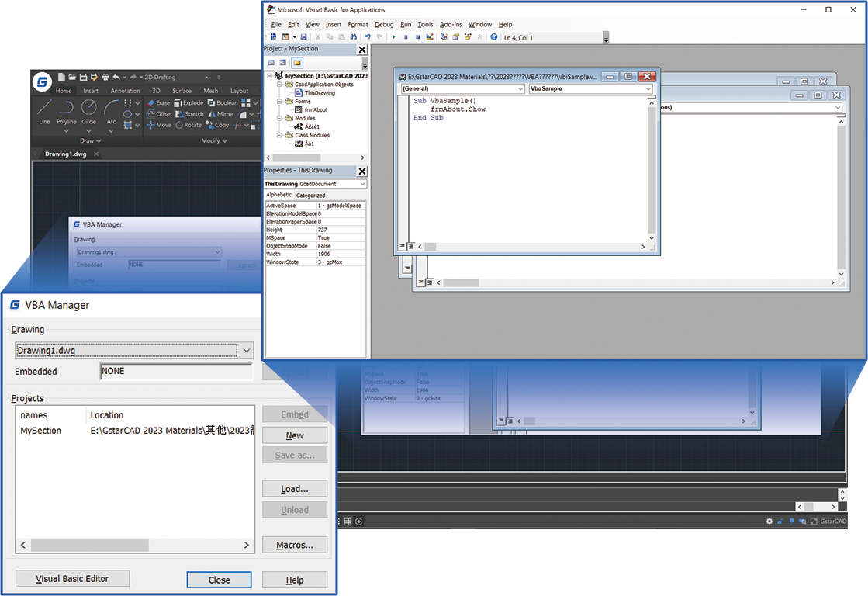Expand the Draw panel dropdown
868x596 pixels.
tap(90, 140)
